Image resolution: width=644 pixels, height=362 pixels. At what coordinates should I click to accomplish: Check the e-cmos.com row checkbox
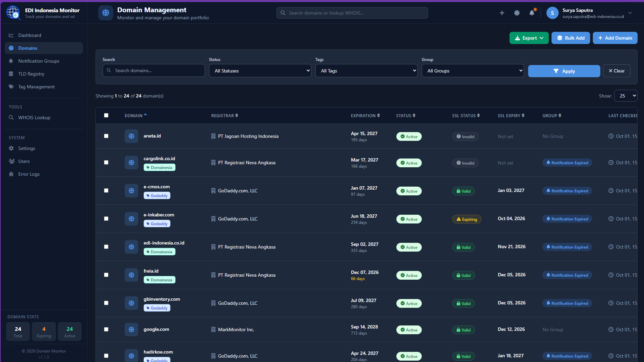106,191
